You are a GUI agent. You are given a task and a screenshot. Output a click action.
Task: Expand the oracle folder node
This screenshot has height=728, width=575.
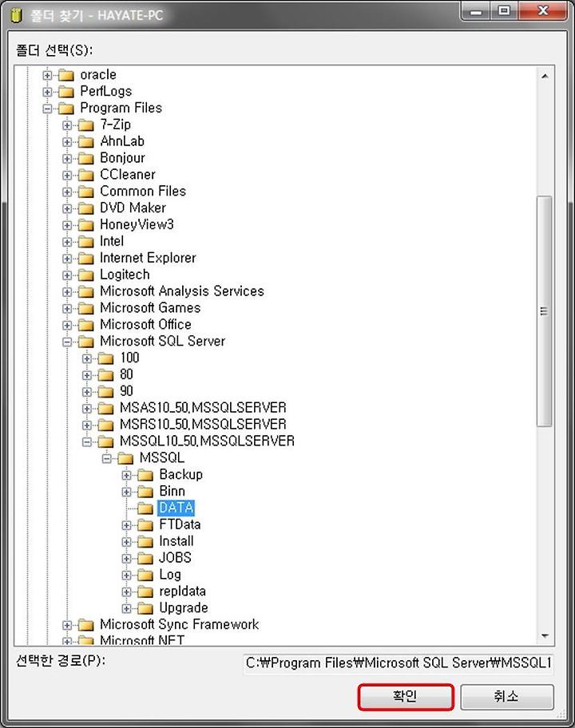[x=47, y=75]
